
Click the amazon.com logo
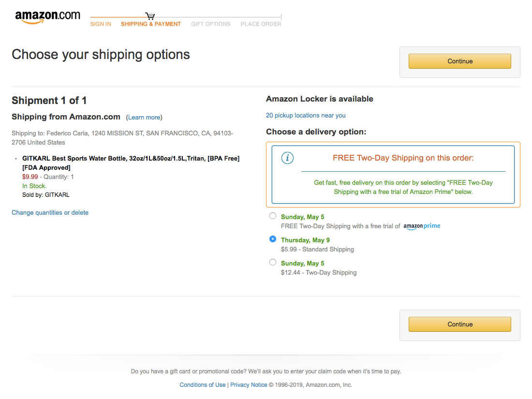pyautogui.click(x=47, y=16)
